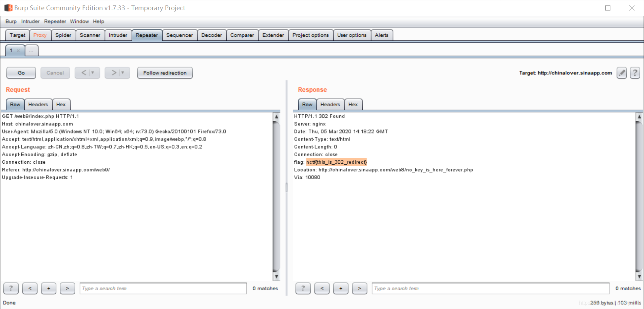Click the request search term field
Image resolution: width=644 pixels, height=309 pixels.
click(x=163, y=288)
